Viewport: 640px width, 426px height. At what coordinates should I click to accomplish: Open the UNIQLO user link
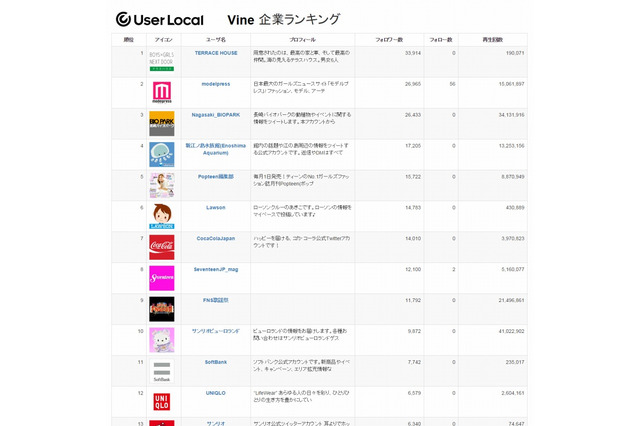pos(216,393)
